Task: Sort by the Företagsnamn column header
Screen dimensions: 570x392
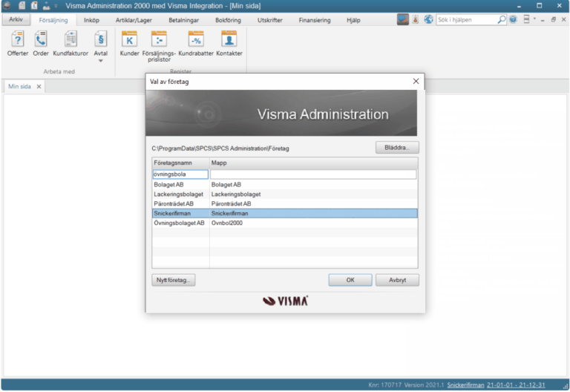Action: [x=180, y=163]
